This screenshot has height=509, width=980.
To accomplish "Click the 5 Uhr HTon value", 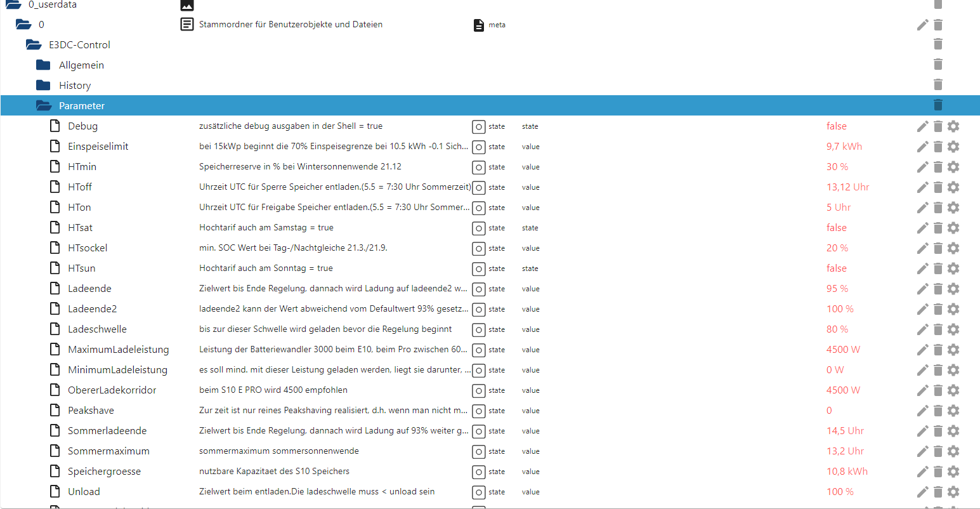I will coord(839,208).
